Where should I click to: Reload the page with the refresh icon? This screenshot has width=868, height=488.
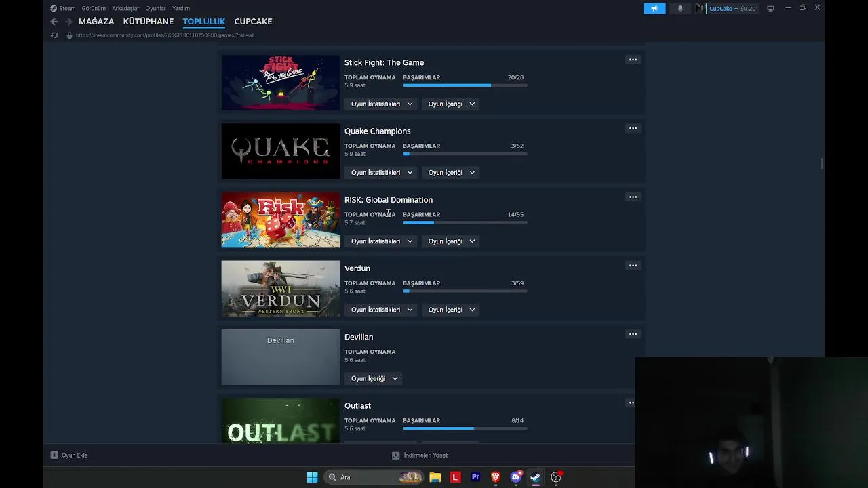point(54,35)
